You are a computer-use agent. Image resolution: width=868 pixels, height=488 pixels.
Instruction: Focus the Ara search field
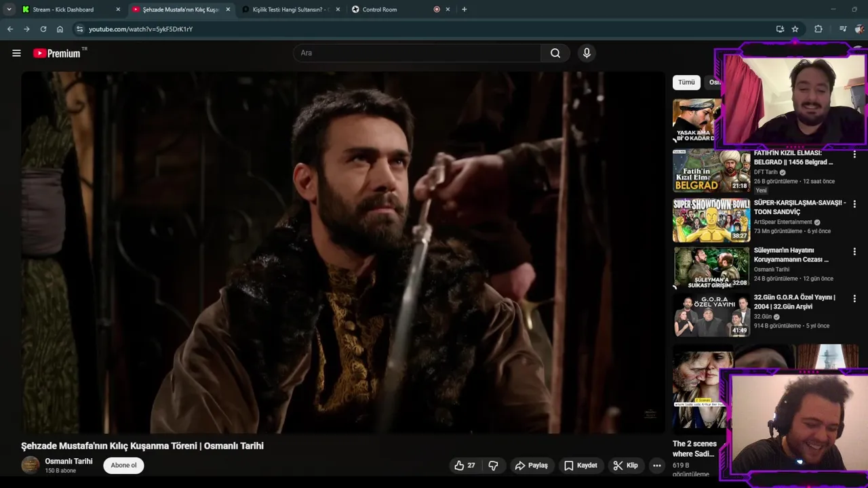tap(417, 53)
